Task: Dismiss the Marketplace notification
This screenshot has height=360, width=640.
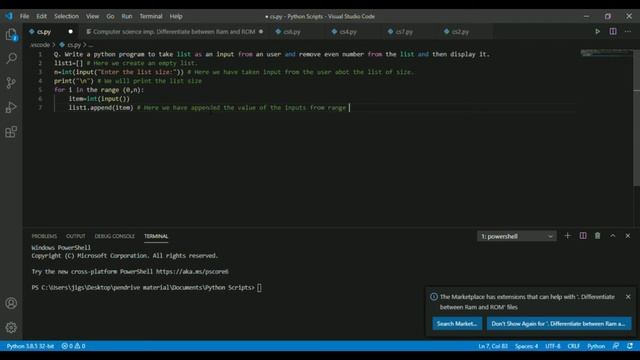Action: 628,297
